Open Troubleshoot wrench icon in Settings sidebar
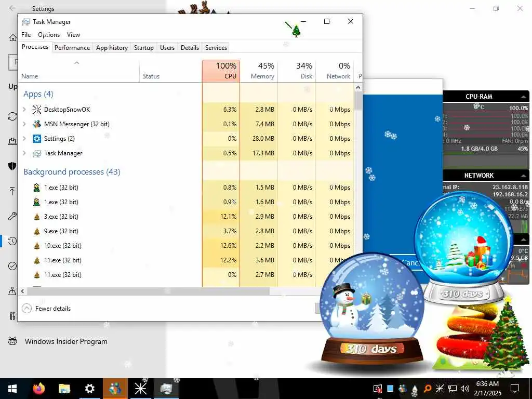 [12, 216]
